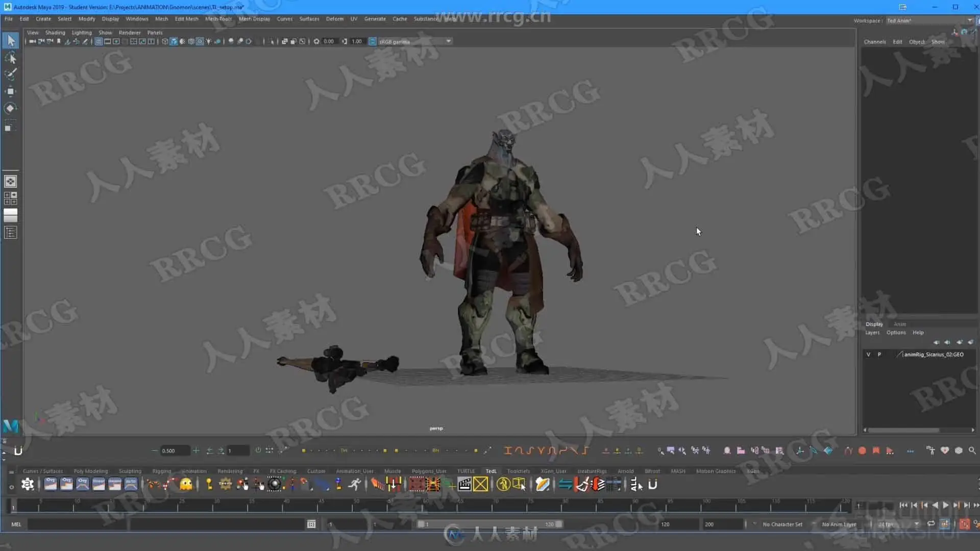Click the clapperboard shelf icon
The height and width of the screenshot is (551, 980).
[464, 484]
